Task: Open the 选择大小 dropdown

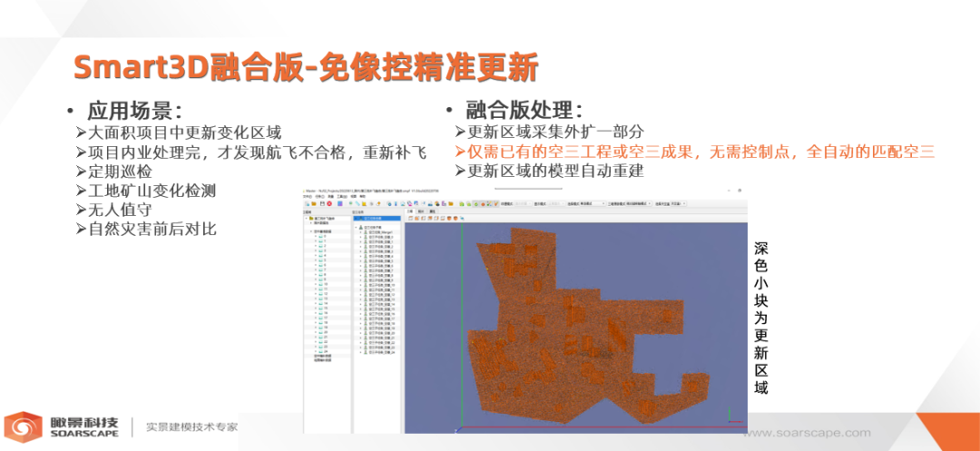Action: (x=678, y=203)
